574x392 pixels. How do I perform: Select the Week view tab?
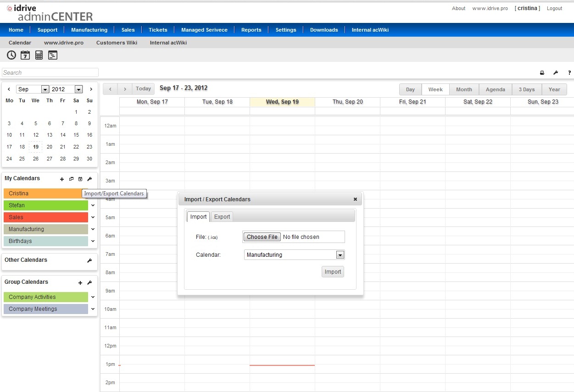[435, 89]
